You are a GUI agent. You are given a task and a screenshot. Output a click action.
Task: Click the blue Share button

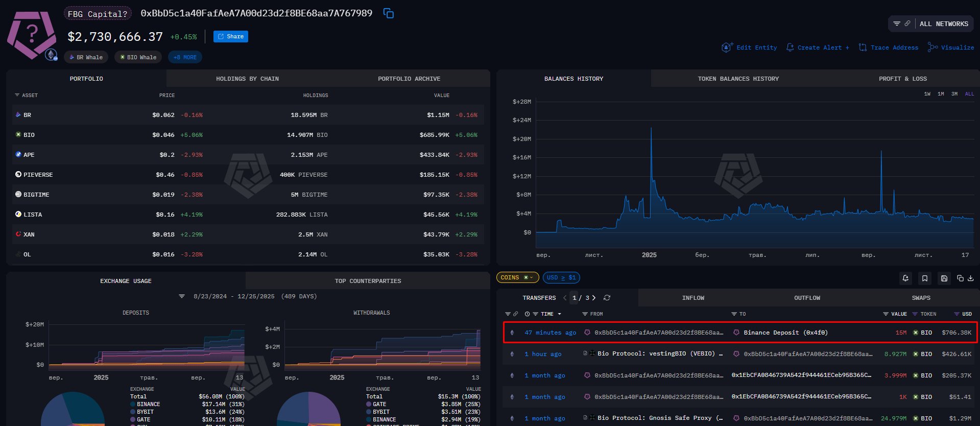[x=231, y=37]
